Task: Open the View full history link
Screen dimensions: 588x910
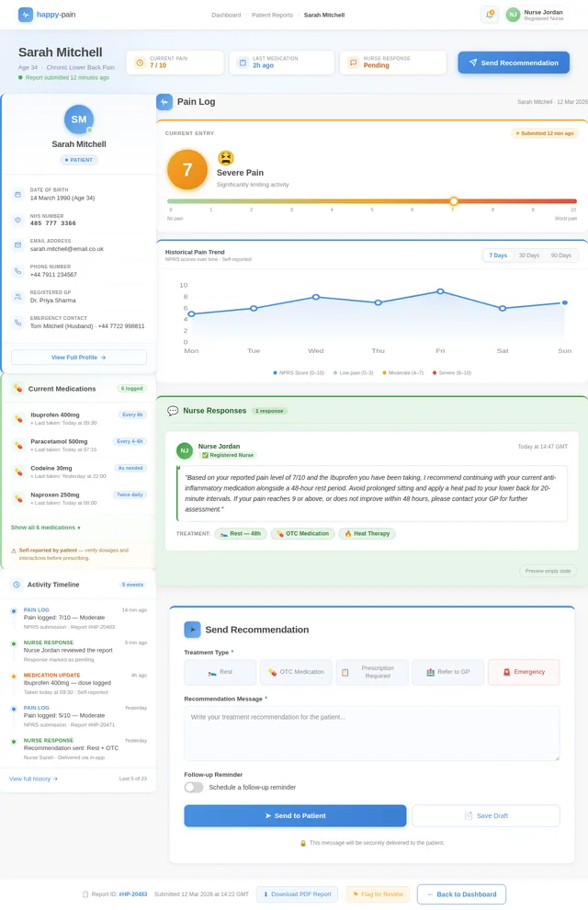Action: coord(34,779)
